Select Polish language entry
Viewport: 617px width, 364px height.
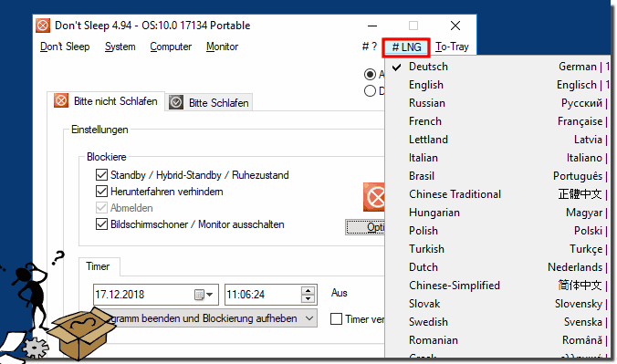(497, 231)
